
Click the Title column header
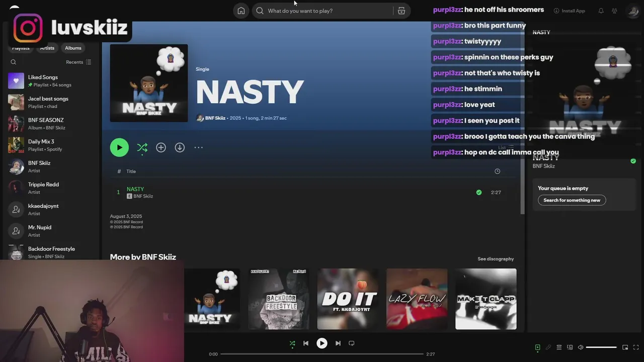pos(131,171)
